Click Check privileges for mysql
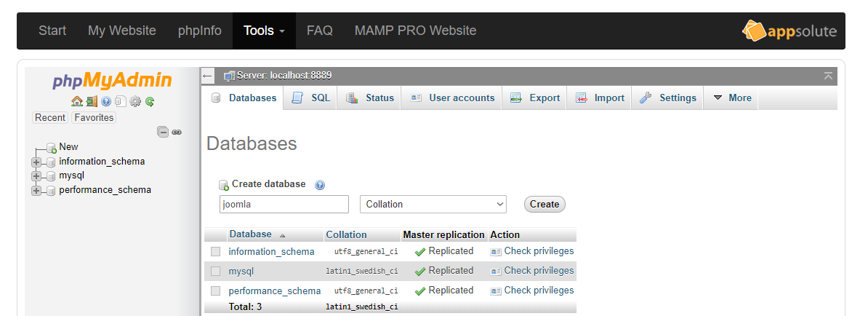 [x=539, y=271]
